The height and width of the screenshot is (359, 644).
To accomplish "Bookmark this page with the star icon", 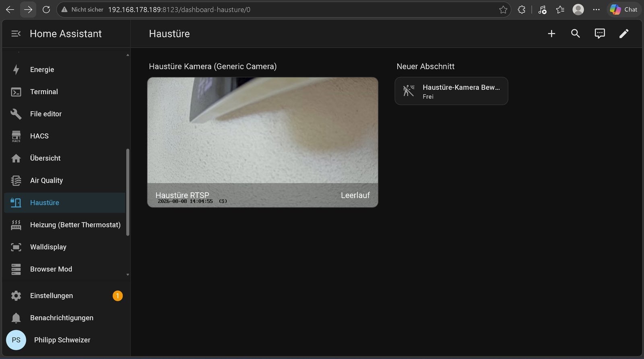I will click(503, 10).
